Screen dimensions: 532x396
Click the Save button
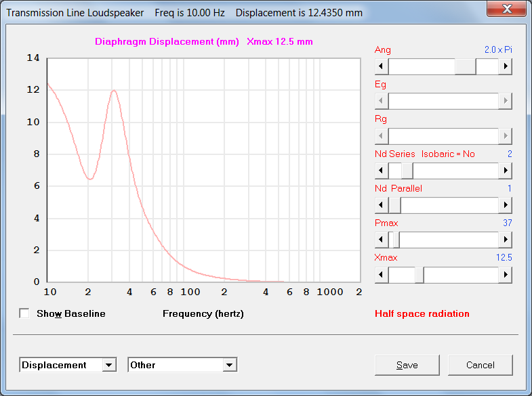tap(407, 365)
